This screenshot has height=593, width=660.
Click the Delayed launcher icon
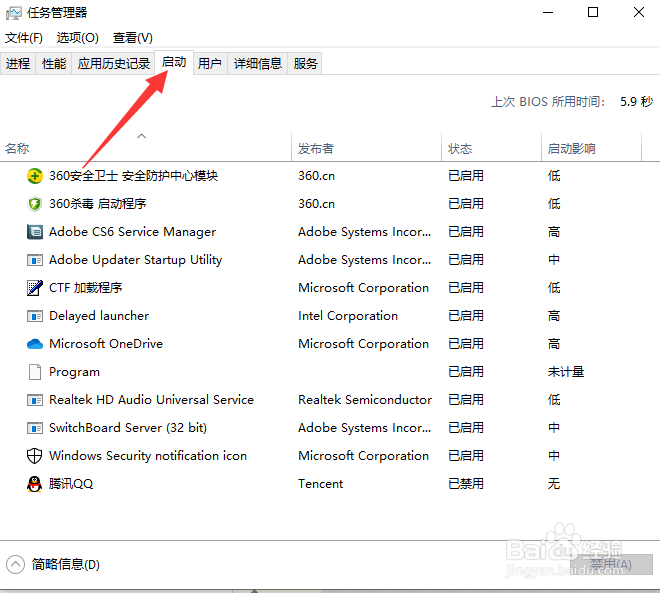click(35, 316)
